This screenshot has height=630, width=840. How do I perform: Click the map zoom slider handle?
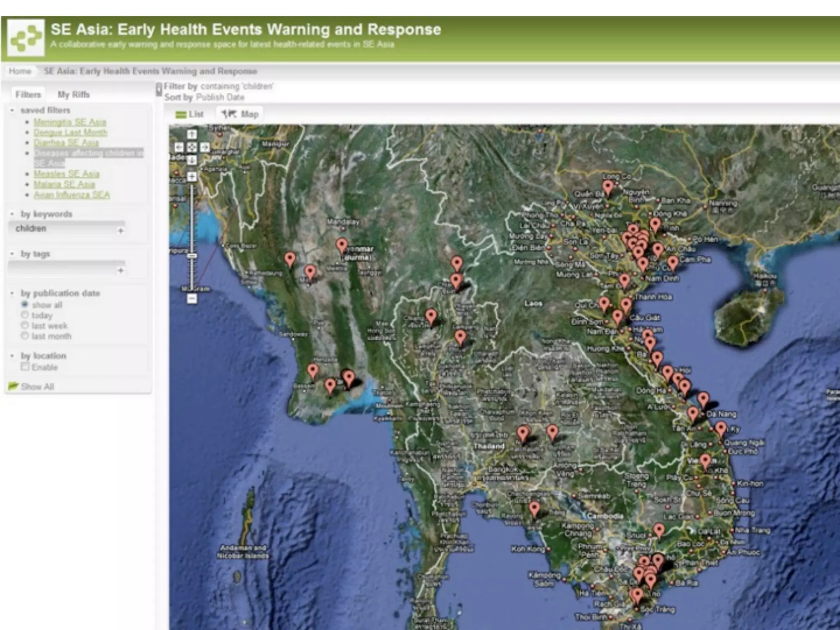[192, 256]
